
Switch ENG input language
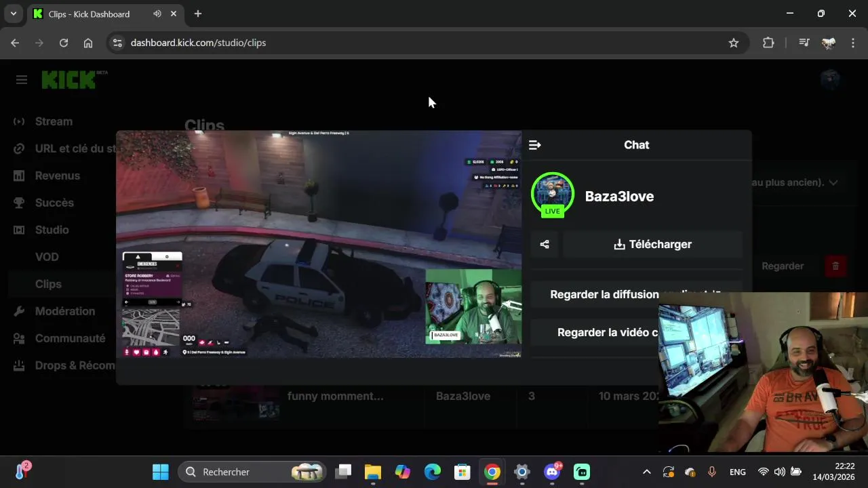738,472
